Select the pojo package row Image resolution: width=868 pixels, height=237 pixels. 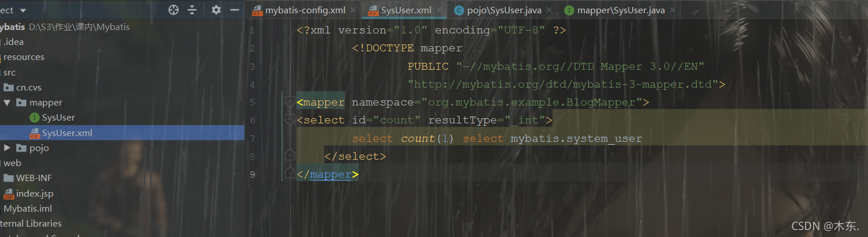(x=122, y=148)
